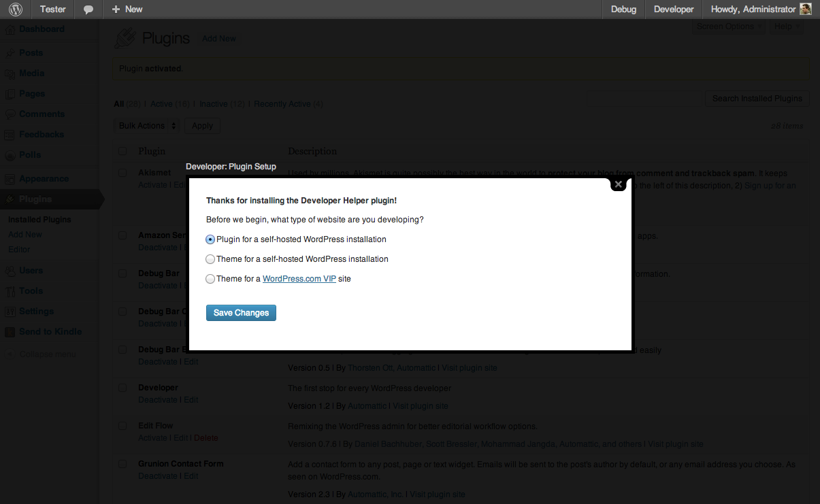Select Theme for self-hosted WordPress radio option
The width and height of the screenshot is (820, 504).
click(x=210, y=259)
